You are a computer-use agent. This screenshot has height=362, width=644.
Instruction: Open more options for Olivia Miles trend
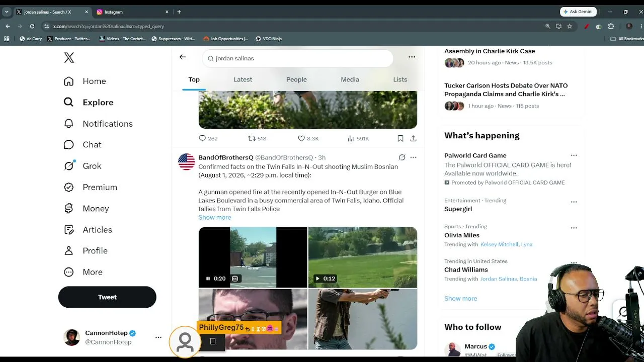coord(574,228)
